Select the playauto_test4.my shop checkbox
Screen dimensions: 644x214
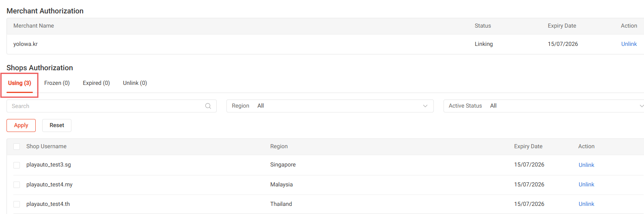[17, 185]
